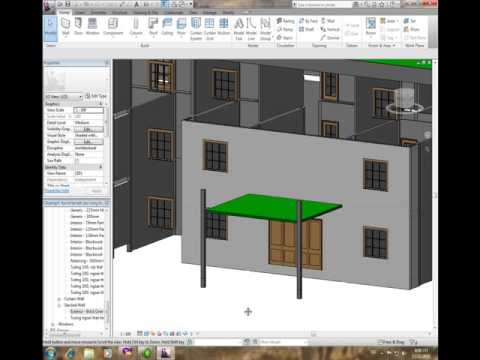
Task: Open the Visual Style value dropdown
Action: (x=88, y=135)
